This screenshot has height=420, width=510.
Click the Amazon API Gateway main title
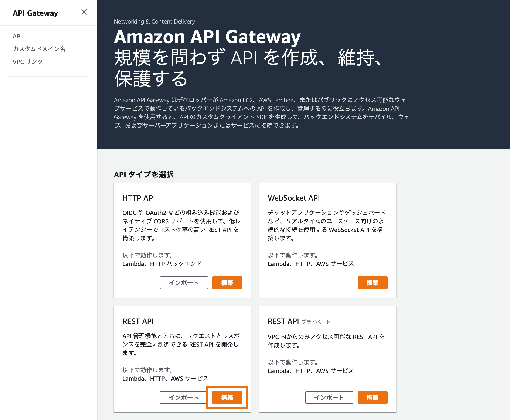click(207, 37)
